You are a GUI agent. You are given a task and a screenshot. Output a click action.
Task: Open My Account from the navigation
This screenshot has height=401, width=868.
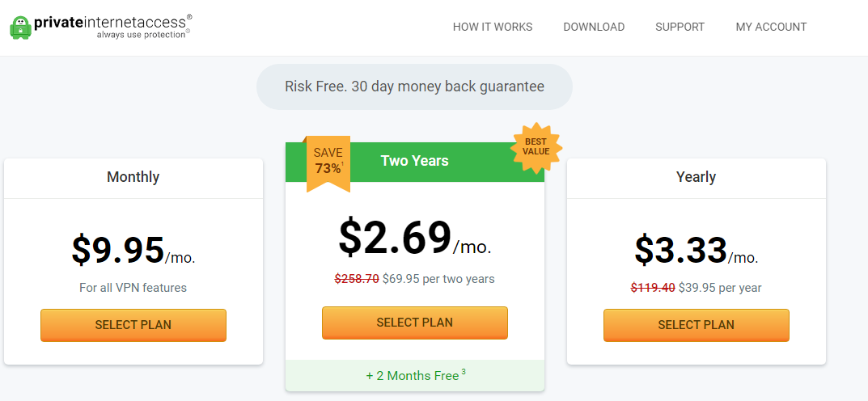point(771,27)
